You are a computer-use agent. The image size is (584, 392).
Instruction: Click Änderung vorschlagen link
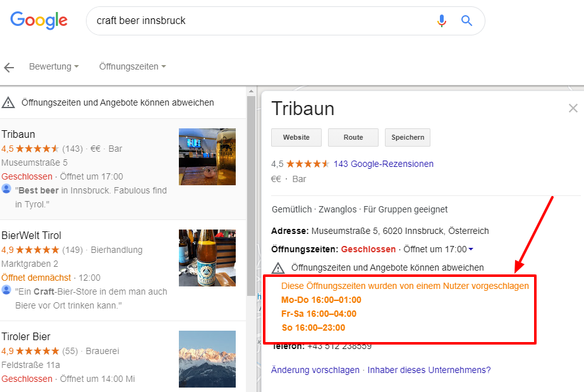tap(315, 370)
